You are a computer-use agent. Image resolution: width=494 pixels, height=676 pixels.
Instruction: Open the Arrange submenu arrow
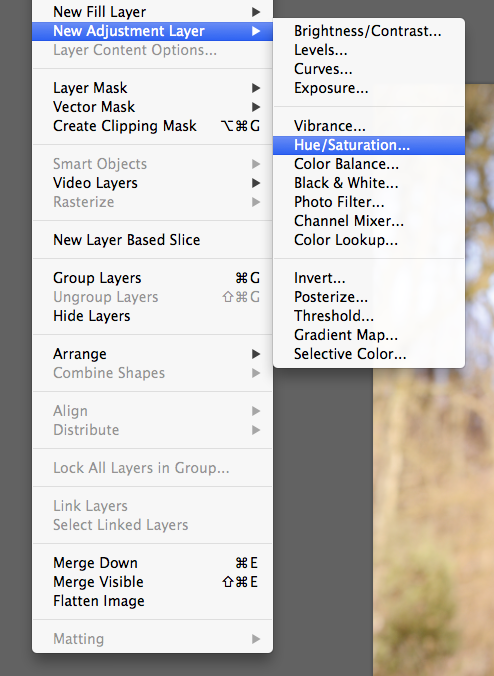[x=256, y=354]
